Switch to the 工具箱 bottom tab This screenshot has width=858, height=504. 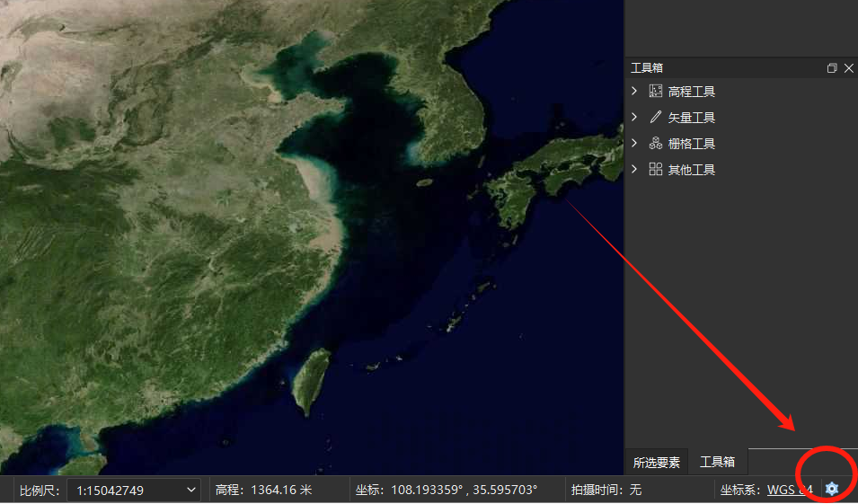tap(717, 462)
